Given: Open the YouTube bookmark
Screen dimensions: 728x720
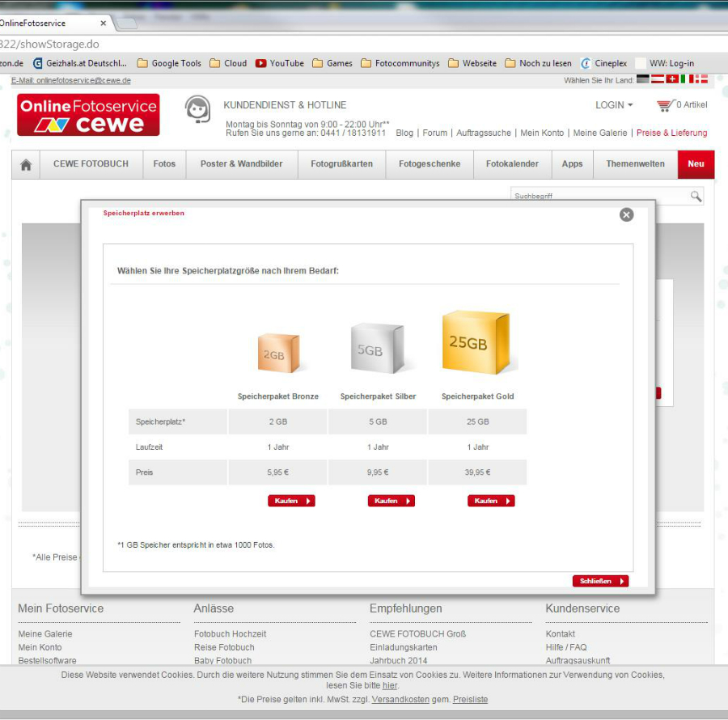Looking at the screenshot, I should [x=280, y=63].
